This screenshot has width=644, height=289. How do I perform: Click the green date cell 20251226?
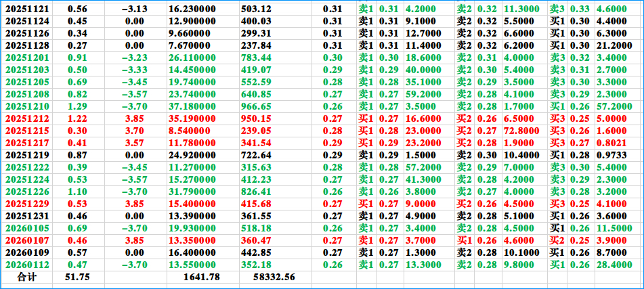click(27, 192)
